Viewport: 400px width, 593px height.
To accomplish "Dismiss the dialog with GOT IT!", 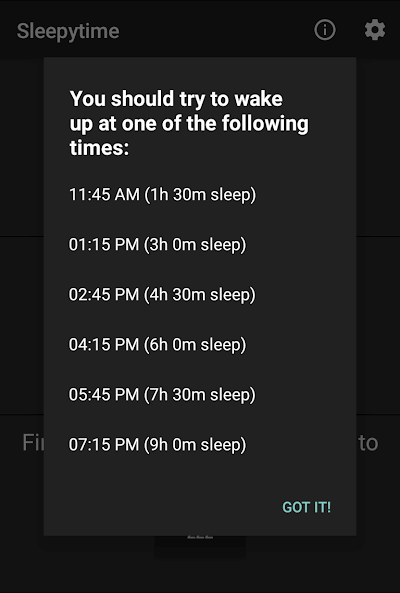I will pyautogui.click(x=307, y=507).
